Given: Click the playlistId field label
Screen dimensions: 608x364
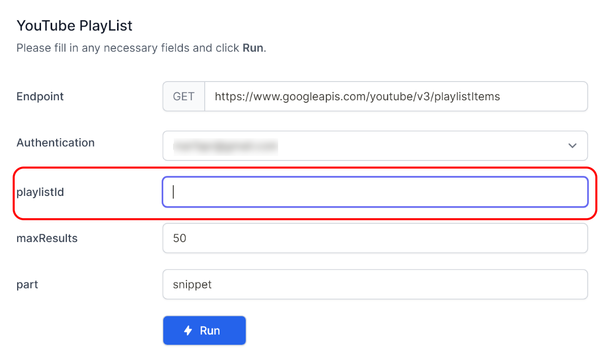Looking at the screenshot, I should tap(41, 192).
